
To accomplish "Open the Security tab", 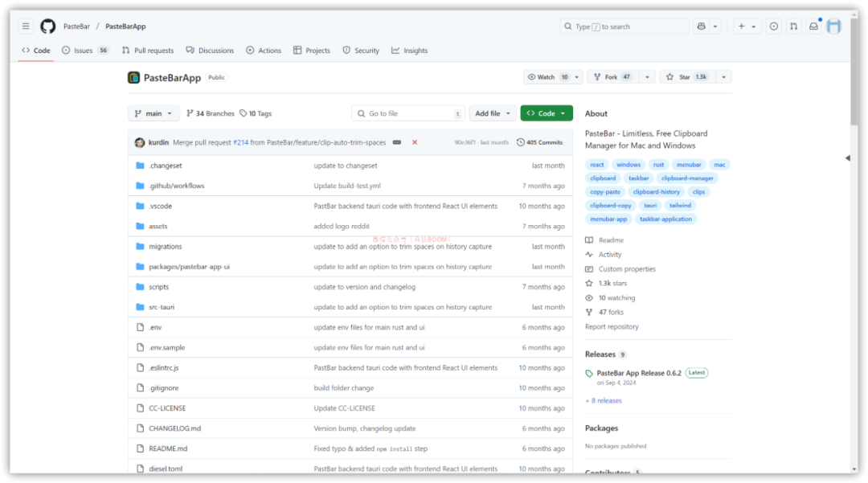I will 361,51.
